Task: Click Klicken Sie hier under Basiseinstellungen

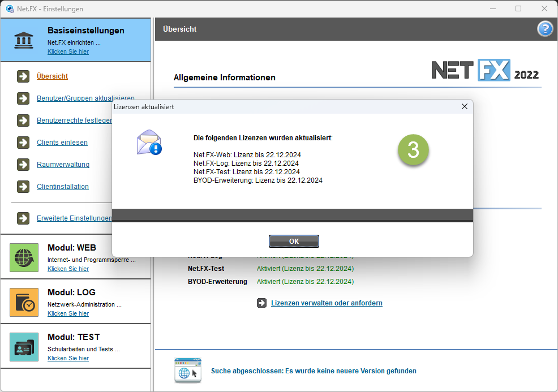Action: coord(68,51)
